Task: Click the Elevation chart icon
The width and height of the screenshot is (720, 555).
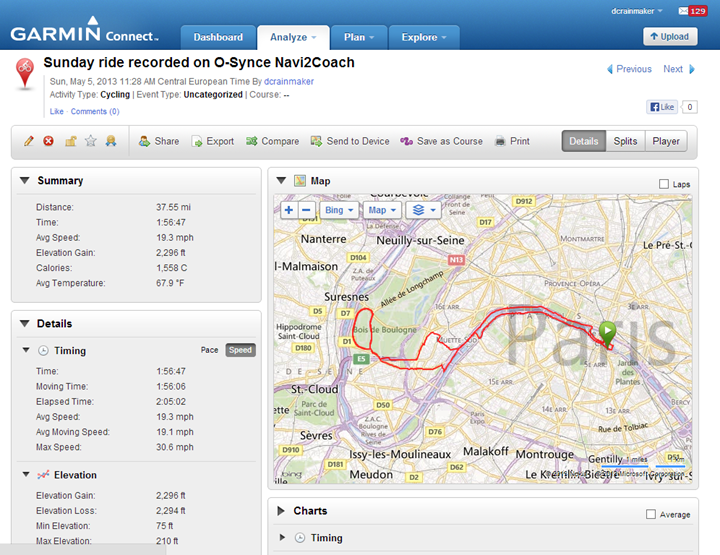Action: 43,475
